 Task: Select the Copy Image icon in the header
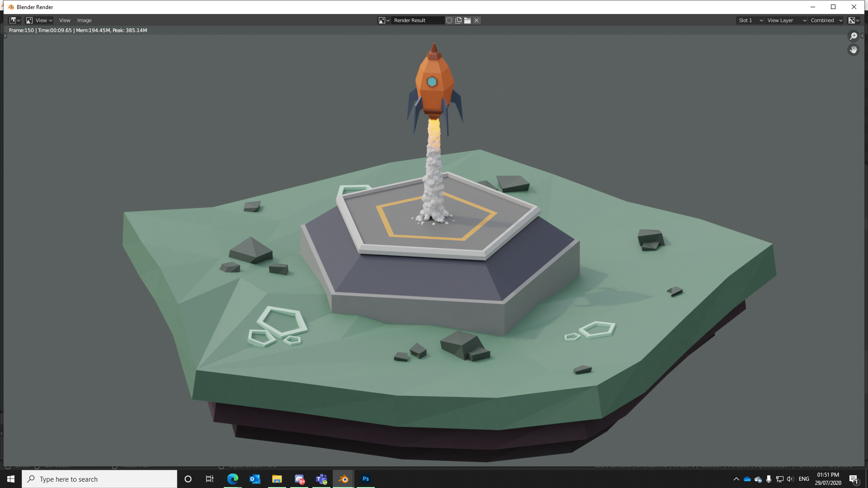(x=458, y=20)
